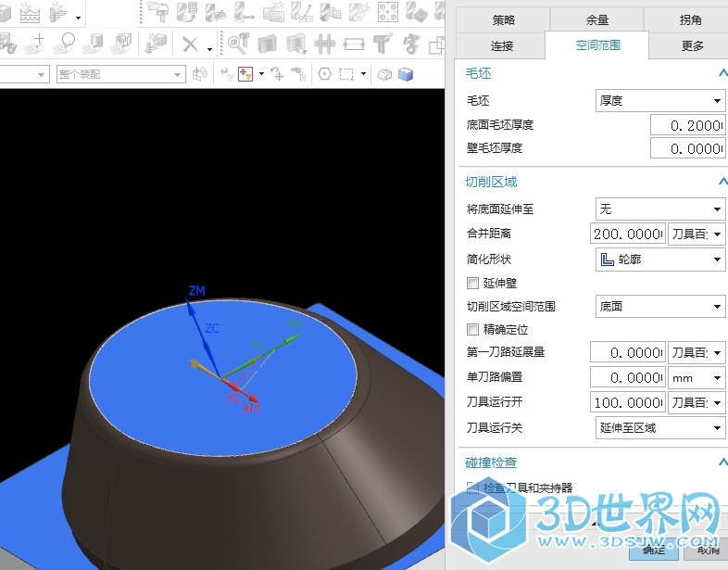Viewport: 728px width, 570px height.
Task: Click the four-hole pattern square icon
Action: point(387,12)
